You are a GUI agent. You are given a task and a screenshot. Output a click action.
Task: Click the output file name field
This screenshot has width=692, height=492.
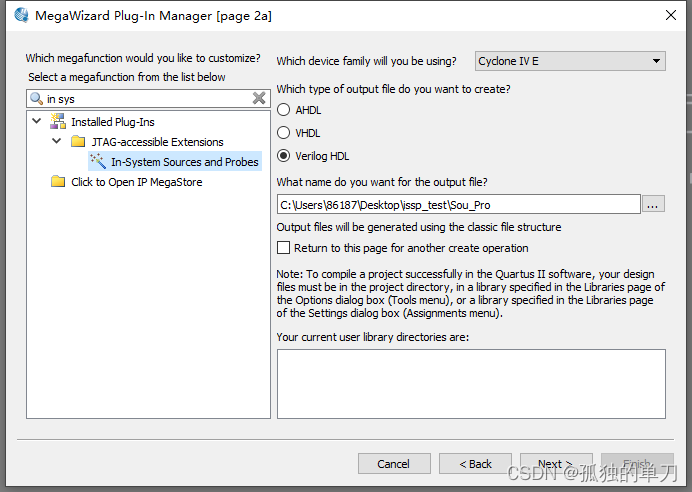click(x=459, y=204)
